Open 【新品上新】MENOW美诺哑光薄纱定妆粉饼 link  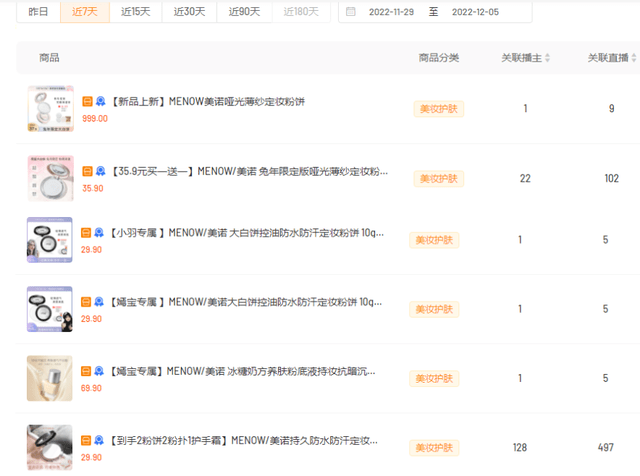pos(208,101)
